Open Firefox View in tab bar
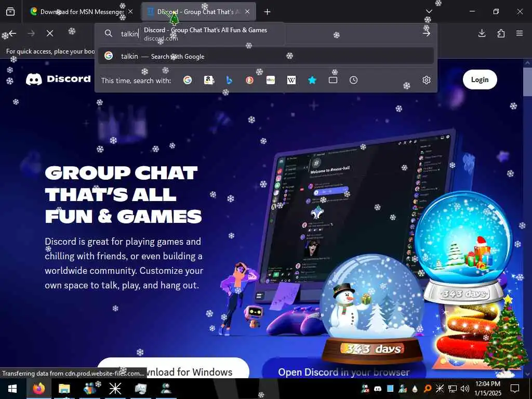Image resolution: width=532 pixels, height=399 pixels. click(10, 12)
